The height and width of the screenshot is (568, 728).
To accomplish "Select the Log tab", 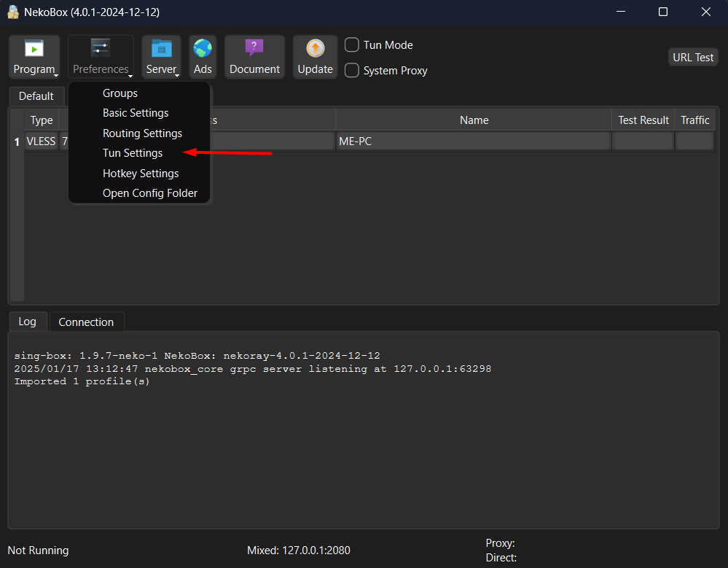I will coord(27,322).
